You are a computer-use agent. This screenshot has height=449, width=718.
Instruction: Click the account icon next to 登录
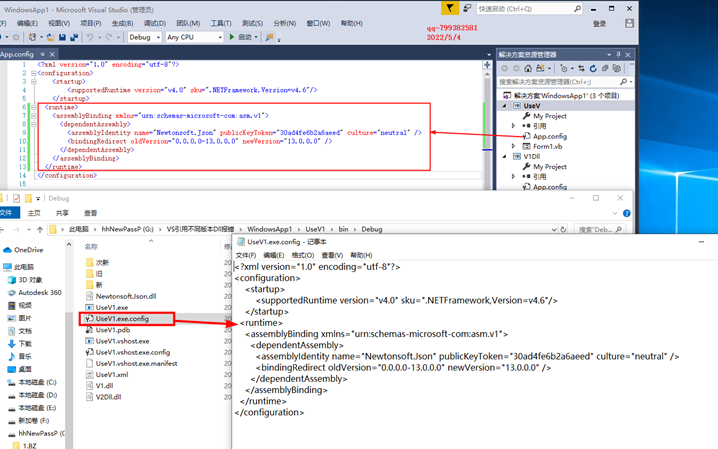pos(630,23)
